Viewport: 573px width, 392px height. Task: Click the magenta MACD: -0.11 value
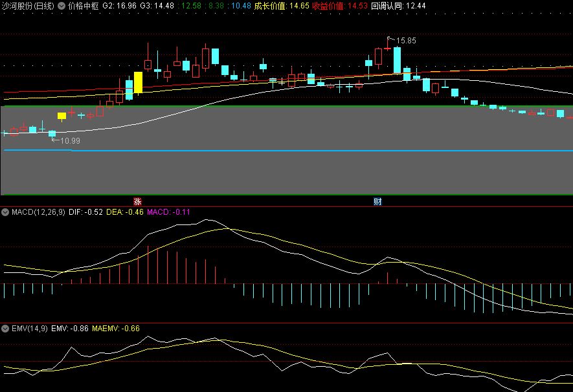point(168,212)
